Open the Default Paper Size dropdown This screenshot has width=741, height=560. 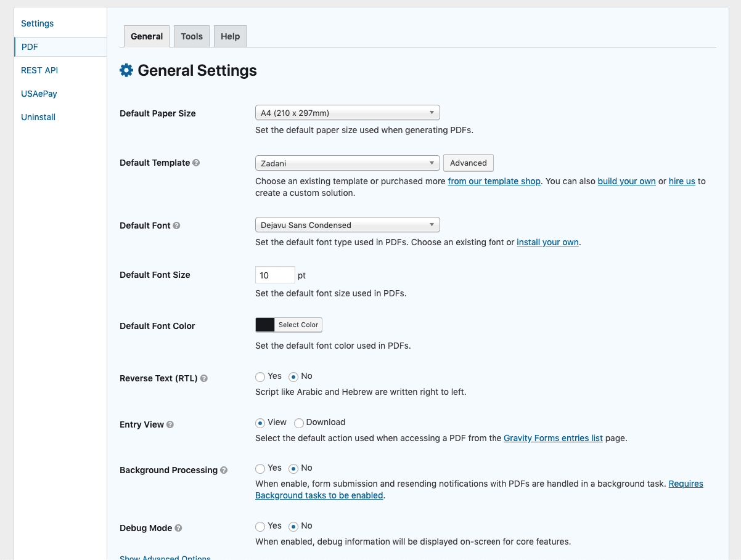(348, 113)
